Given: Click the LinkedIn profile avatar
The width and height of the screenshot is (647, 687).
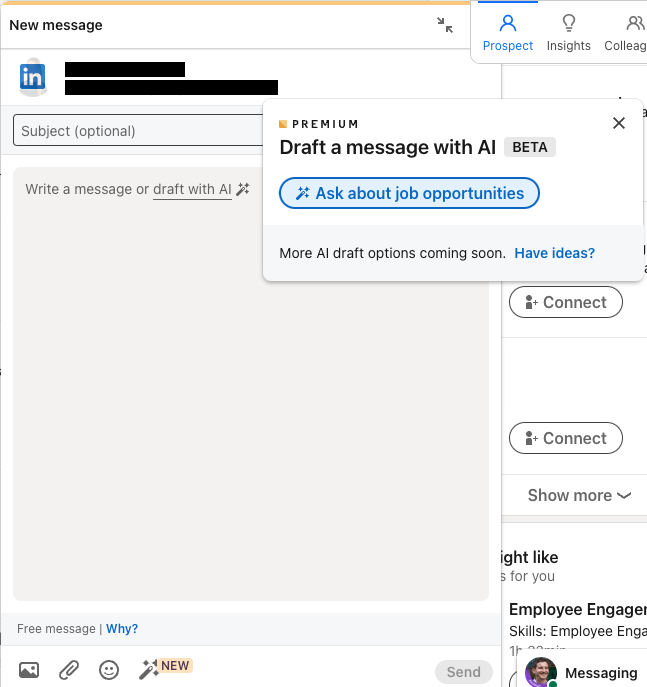Looking at the screenshot, I should 33,77.
